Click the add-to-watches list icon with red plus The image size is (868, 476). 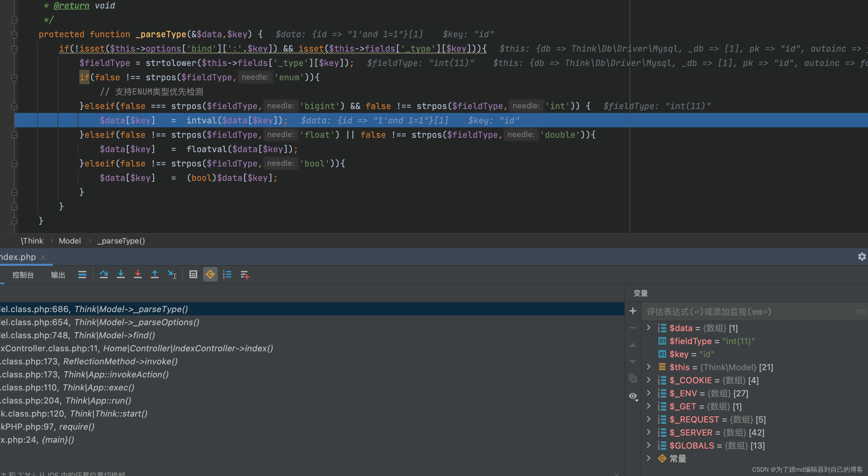(x=245, y=275)
